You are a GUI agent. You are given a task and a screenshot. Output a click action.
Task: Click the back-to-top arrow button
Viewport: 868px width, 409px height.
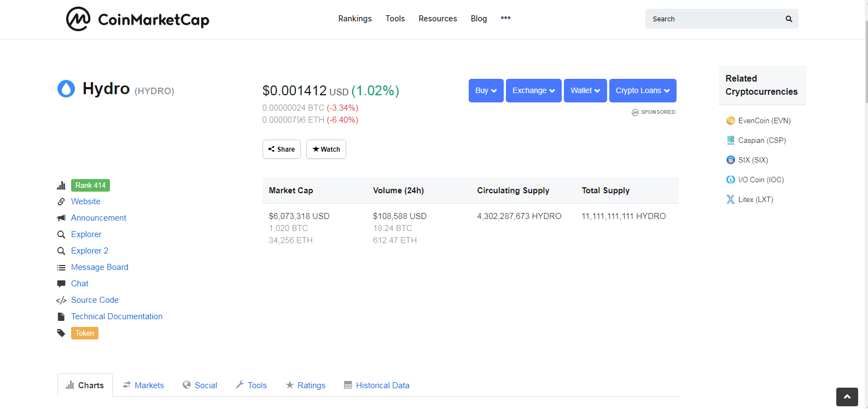point(847,396)
